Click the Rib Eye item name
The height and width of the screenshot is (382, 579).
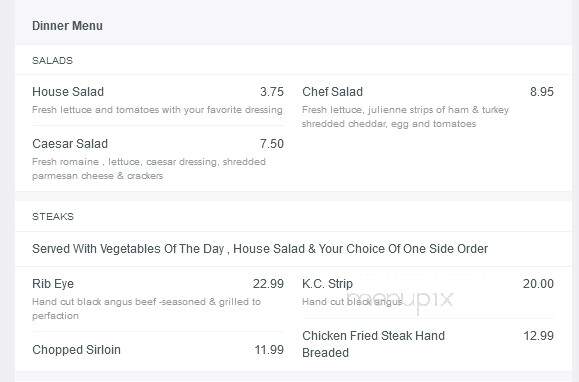(x=53, y=284)
